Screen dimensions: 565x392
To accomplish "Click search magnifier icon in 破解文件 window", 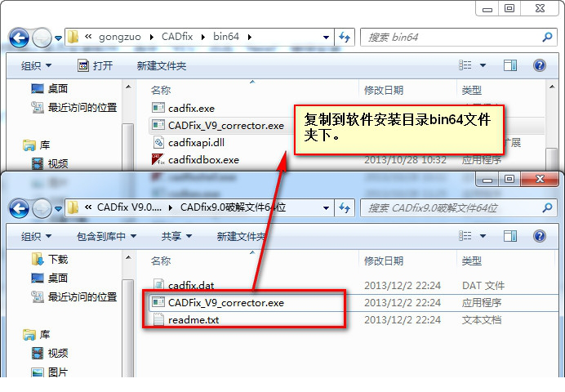I will [x=547, y=207].
